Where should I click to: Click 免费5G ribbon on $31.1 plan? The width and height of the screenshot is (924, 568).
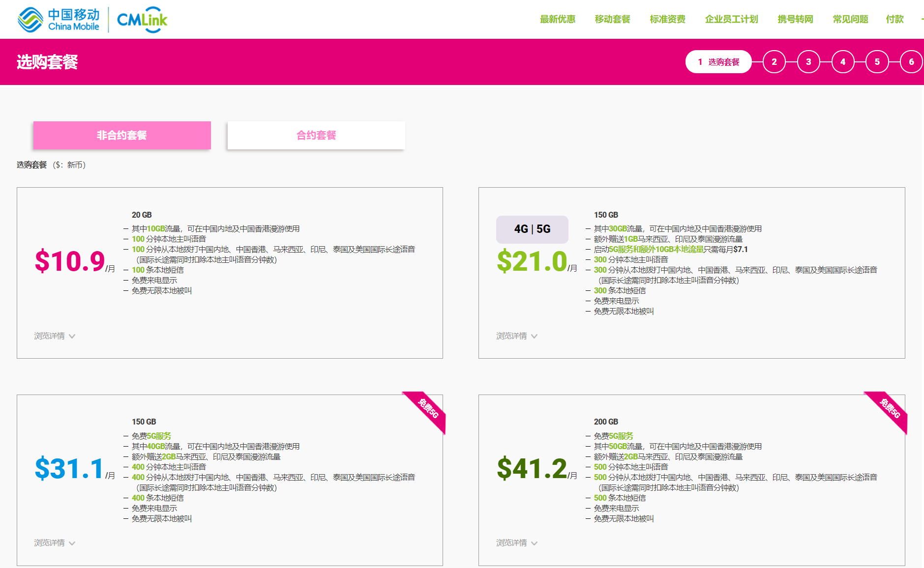point(427,410)
